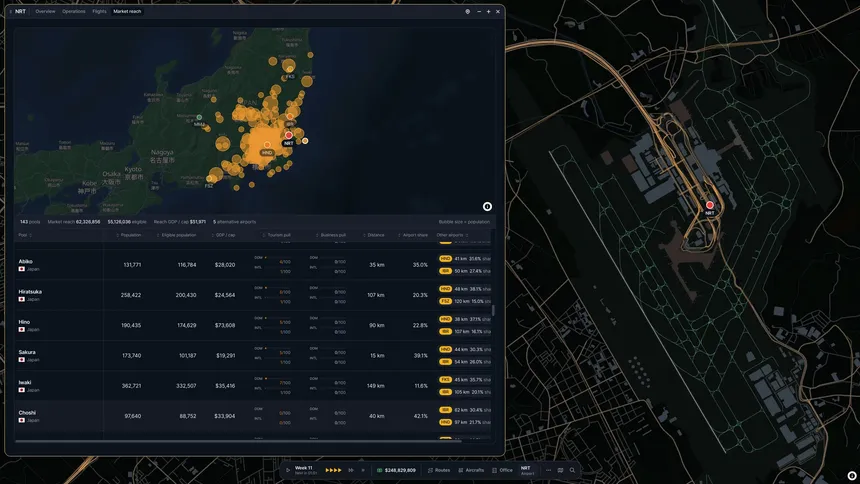The width and height of the screenshot is (860, 484).
Task: Click the FKS badge in Iwaki row
Action: (x=445, y=379)
